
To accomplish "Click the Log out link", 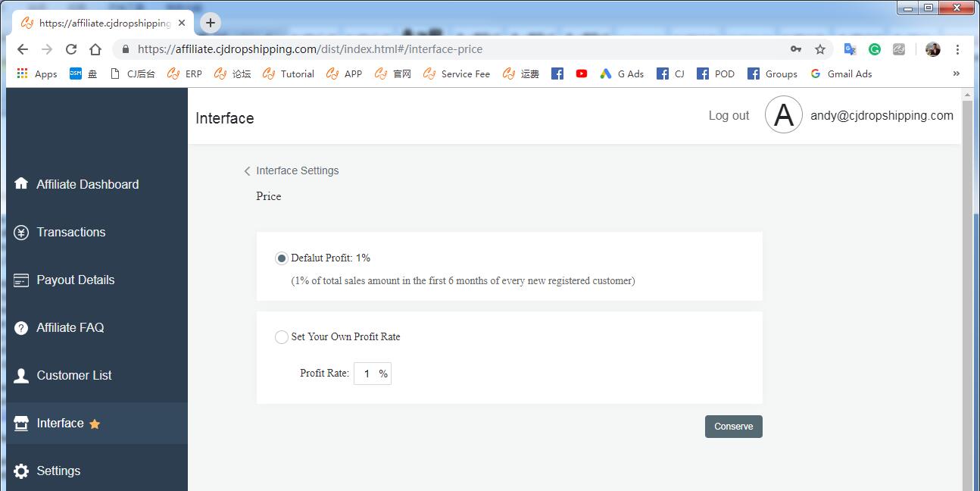I will click(729, 116).
